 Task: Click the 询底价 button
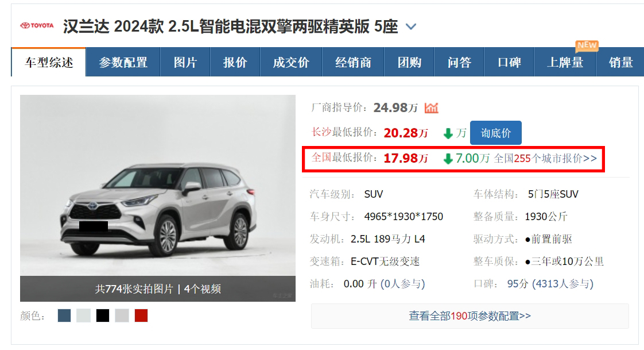click(x=496, y=133)
